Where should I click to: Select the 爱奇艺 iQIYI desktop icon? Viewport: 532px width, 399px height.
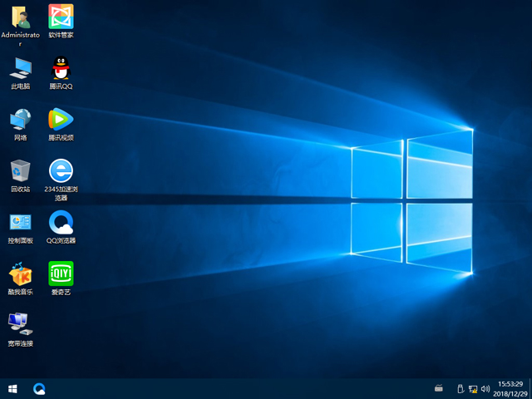click(x=61, y=273)
